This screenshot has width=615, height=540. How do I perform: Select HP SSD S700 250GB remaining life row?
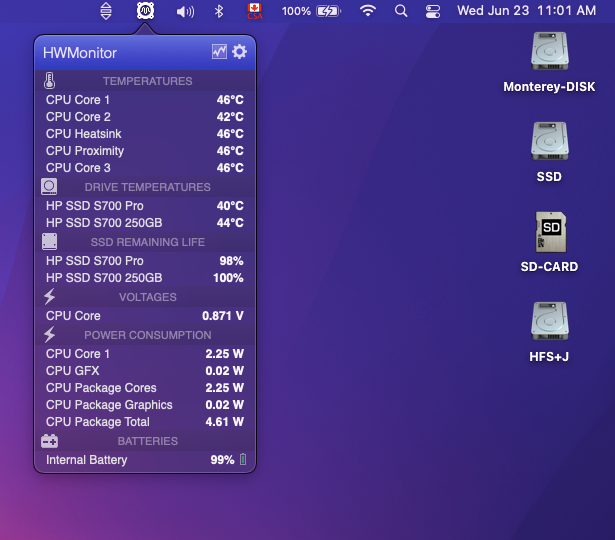click(145, 278)
